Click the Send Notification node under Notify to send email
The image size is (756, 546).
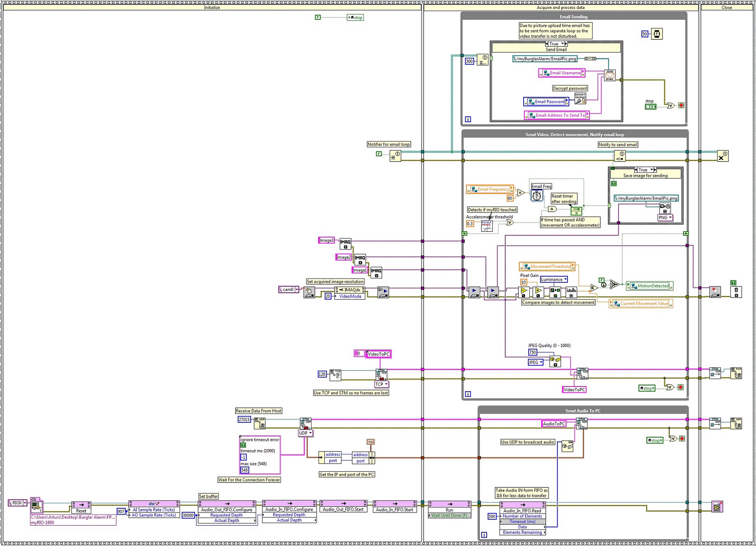620,156
